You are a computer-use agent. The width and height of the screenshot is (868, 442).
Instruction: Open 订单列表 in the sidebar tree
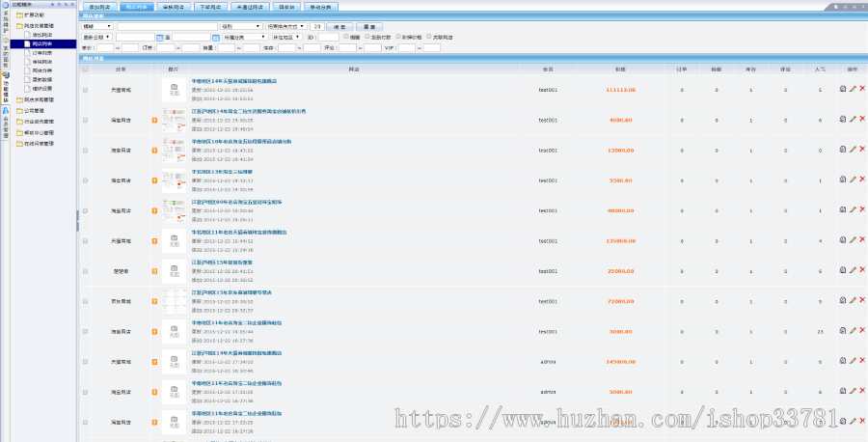coord(42,53)
